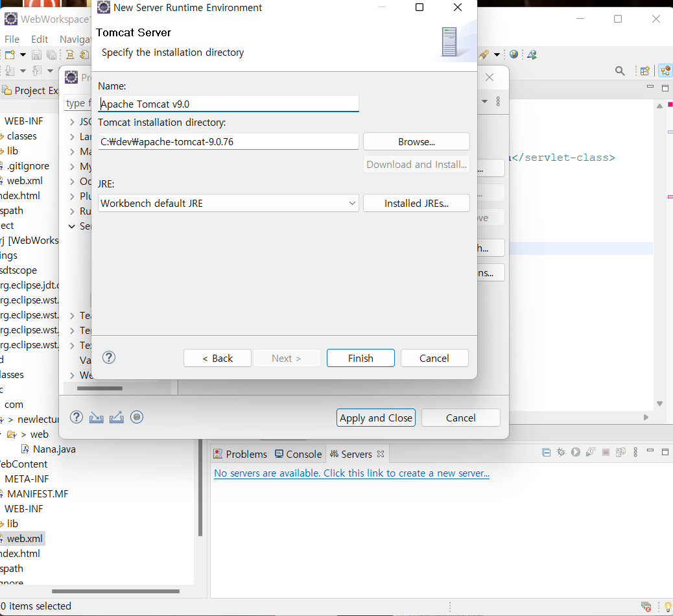This screenshot has width=673, height=616.
Task: Click Start server in profile mode icon
Action: [x=591, y=452]
